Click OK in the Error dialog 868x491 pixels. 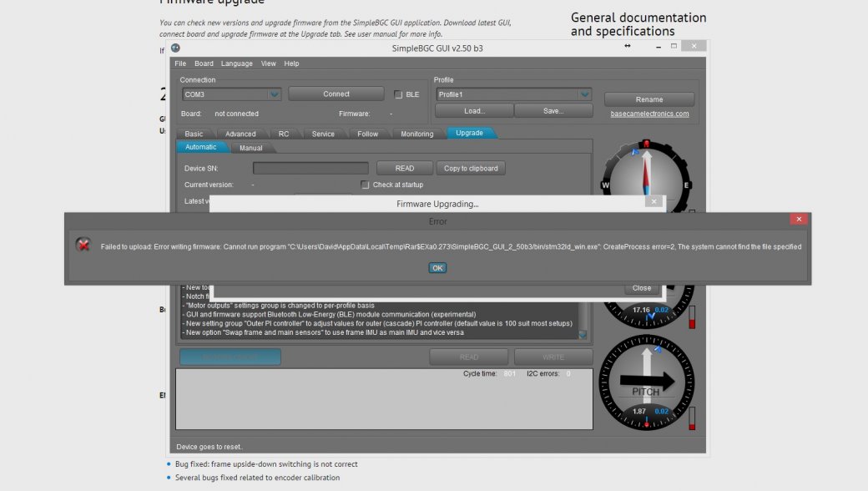[x=437, y=268]
